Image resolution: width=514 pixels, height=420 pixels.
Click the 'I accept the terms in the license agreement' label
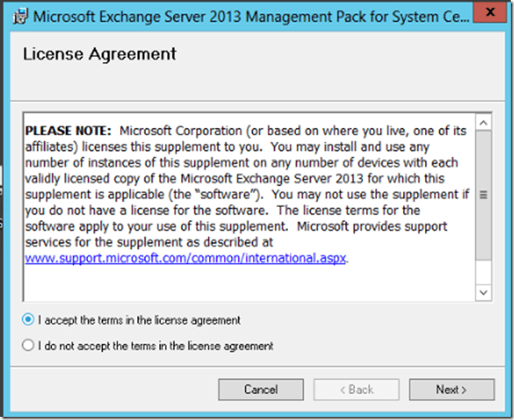click(139, 321)
